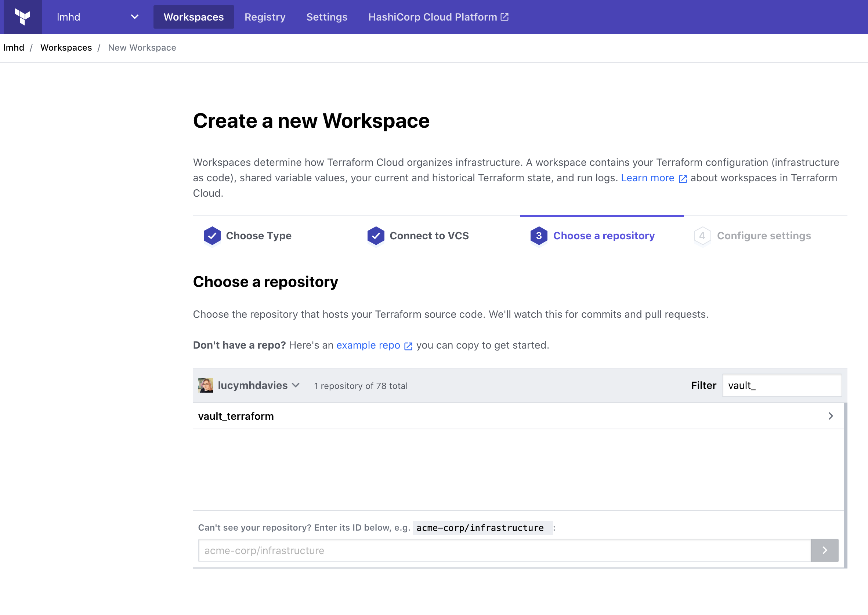This screenshot has width=868, height=615.
Task: Select the Connect to VCS step checkmark icon
Action: click(x=376, y=236)
